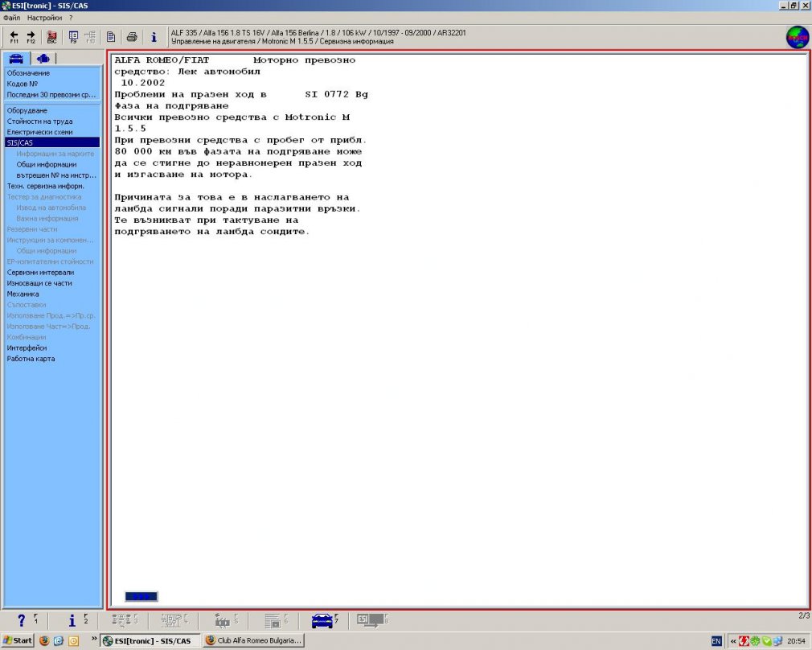Image resolution: width=812 pixels, height=650 pixels.
Task: Open 'Общи информации' under SIS/CAS
Action: click(x=47, y=164)
